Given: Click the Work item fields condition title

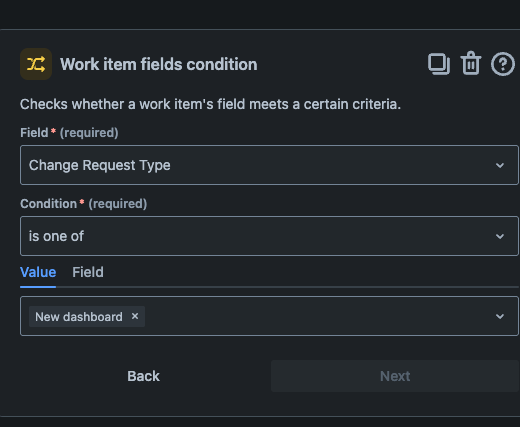Looking at the screenshot, I should (159, 64).
